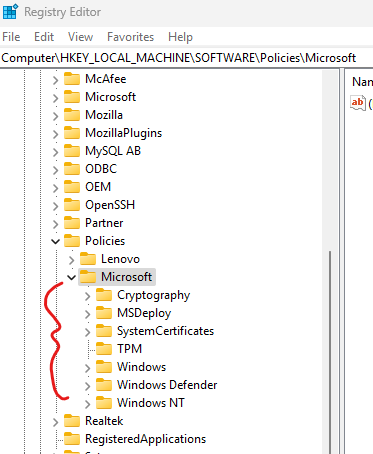The width and height of the screenshot is (373, 454).
Task: Select the Windows NT key label
Action: [x=151, y=403]
